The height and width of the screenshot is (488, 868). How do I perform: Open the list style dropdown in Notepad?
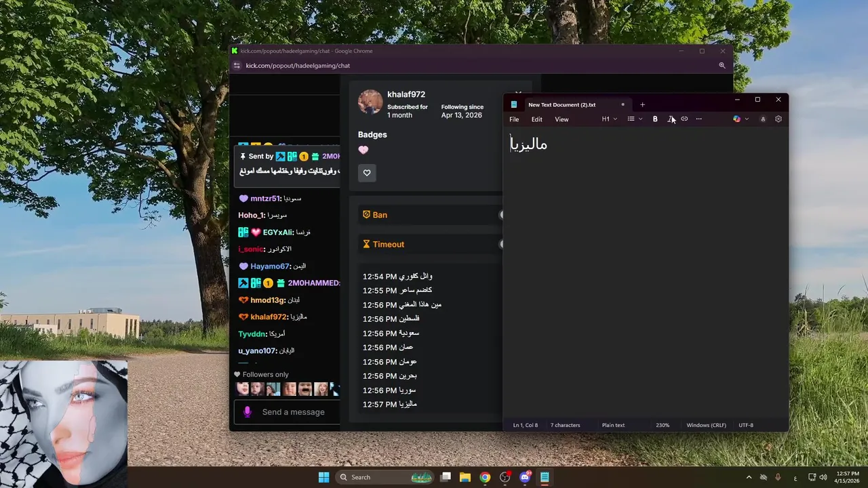[635, 119]
